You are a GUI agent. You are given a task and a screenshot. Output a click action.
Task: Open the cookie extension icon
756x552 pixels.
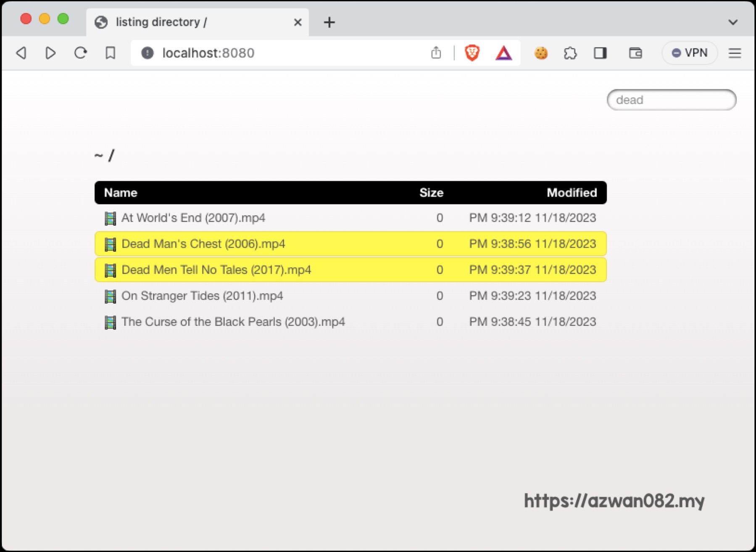click(541, 53)
